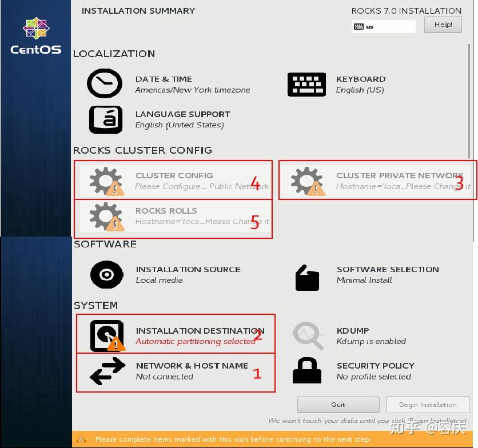The image size is (478, 448).
Task: Open the Language Support icon
Action: tap(106, 119)
